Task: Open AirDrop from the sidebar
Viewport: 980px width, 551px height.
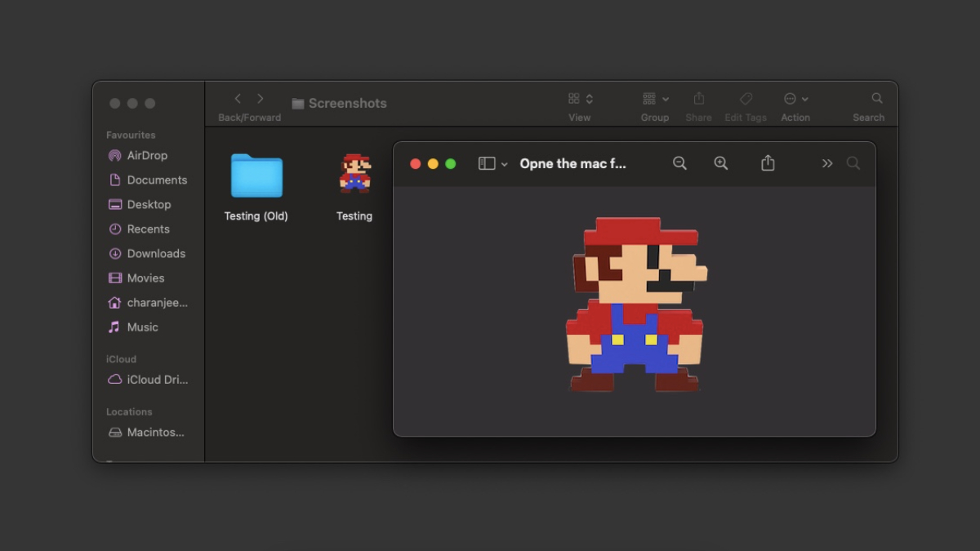Action: coord(147,155)
